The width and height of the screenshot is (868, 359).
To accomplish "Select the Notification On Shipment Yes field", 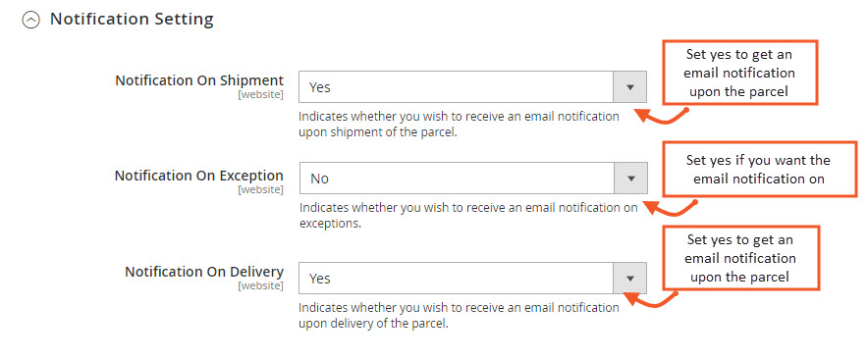I will [472, 87].
